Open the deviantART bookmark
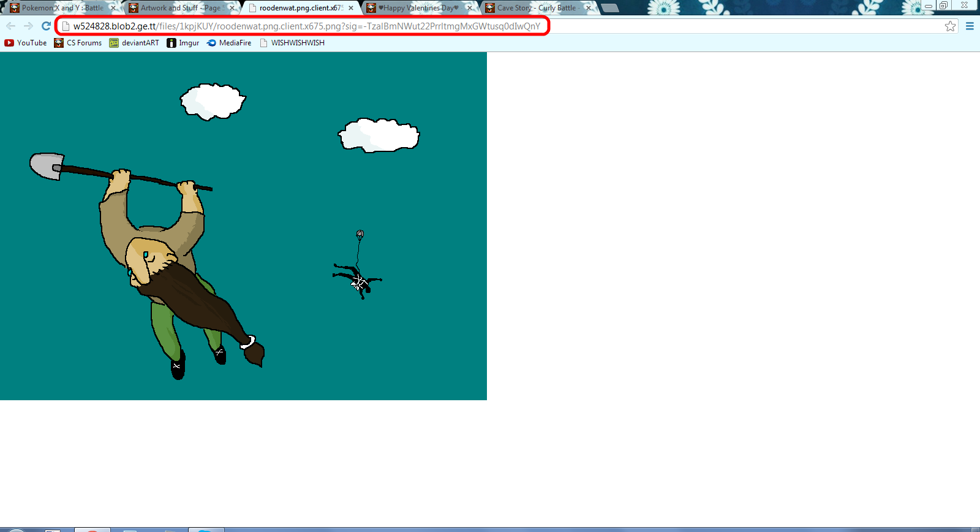Screen dimensions: 980x532 click(134, 43)
